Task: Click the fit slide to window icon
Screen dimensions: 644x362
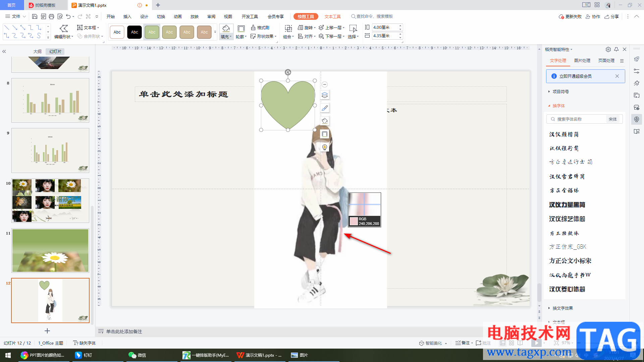Action: click(x=556, y=343)
